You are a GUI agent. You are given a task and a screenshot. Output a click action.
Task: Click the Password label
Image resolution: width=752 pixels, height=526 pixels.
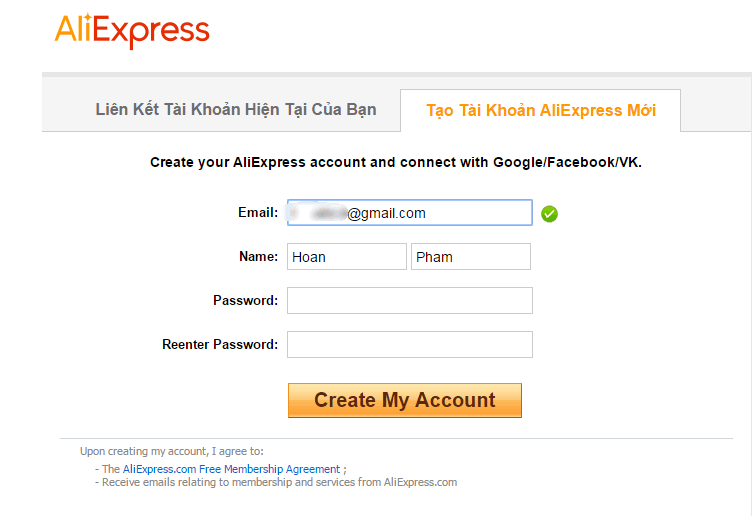(245, 301)
